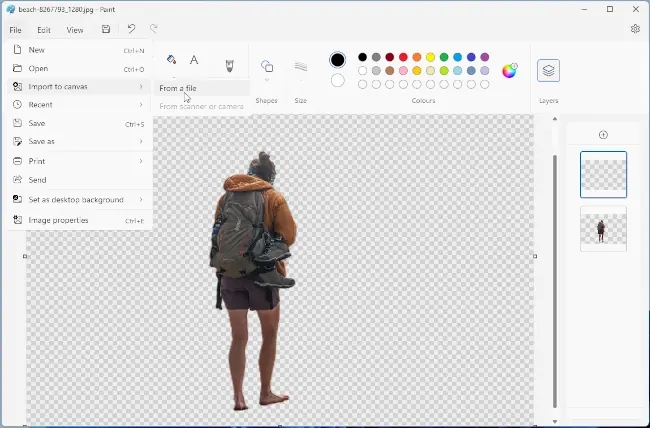Select secondary white colour circle

pyautogui.click(x=337, y=80)
